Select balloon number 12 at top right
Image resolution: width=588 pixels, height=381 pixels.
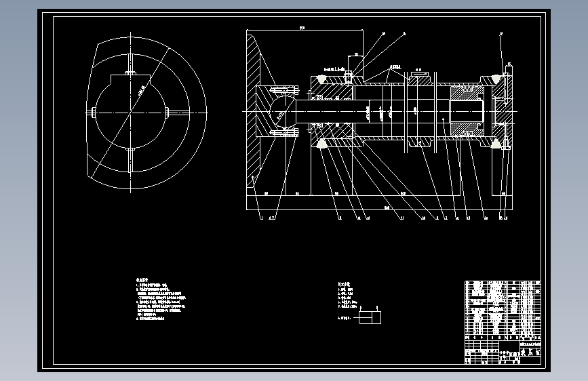coord(501,34)
